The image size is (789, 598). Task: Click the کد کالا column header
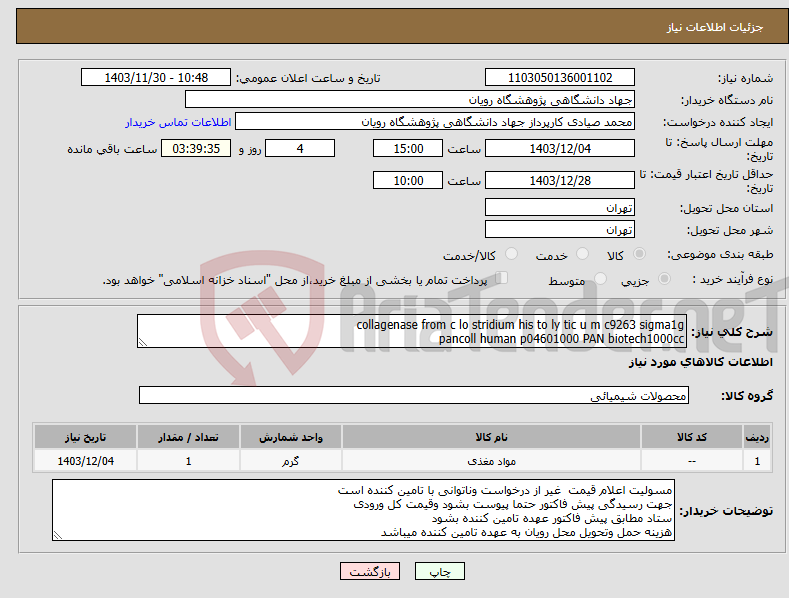point(691,437)
